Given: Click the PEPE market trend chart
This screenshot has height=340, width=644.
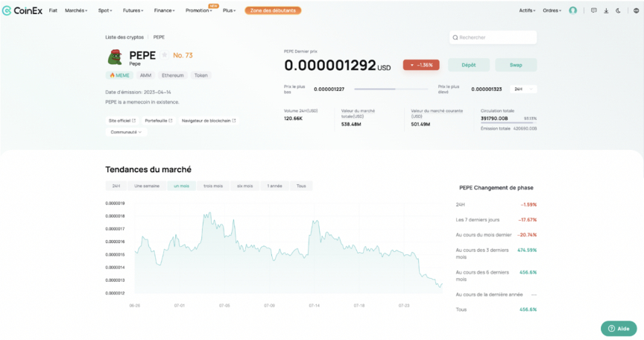Looking at the screenshot, I should tap(288, 250).
